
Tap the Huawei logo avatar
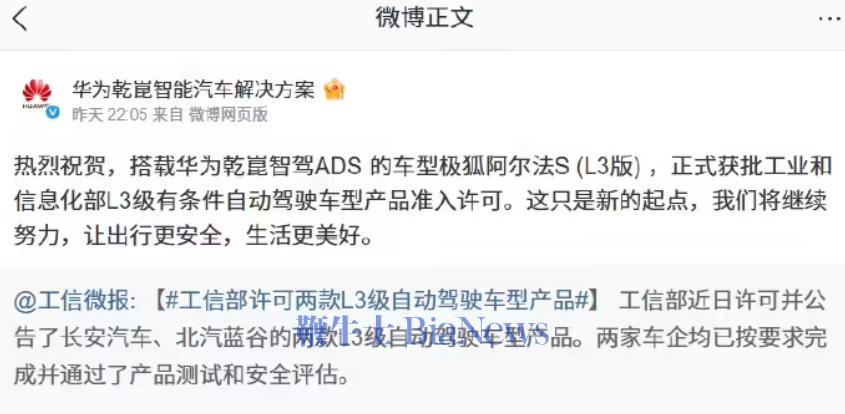click(x=37, y=94)
